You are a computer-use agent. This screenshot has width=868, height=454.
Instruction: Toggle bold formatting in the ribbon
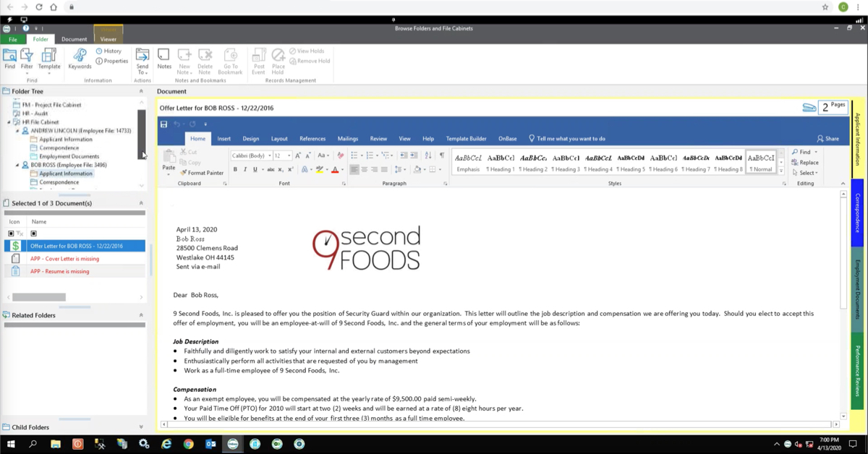coord(235,168)
